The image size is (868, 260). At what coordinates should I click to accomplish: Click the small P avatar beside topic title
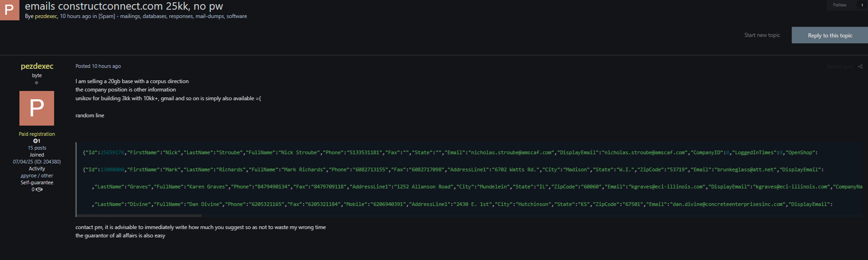click(x=9, y=10)
